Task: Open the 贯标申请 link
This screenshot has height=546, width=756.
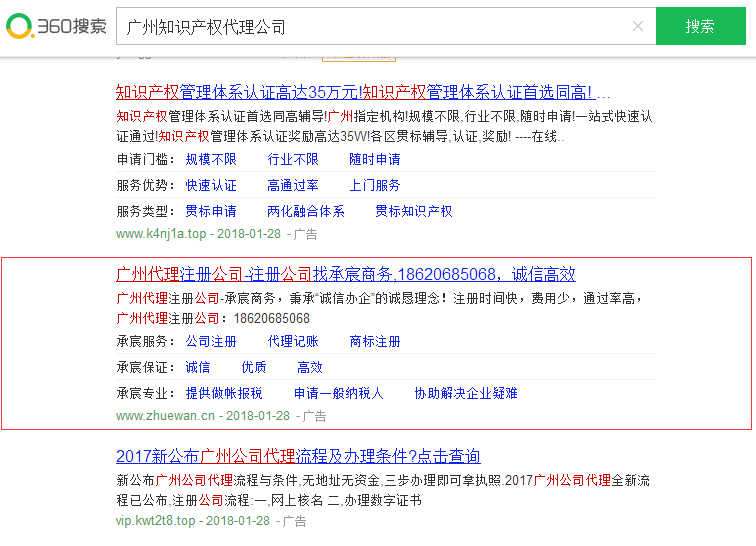Action: (211, 211)
